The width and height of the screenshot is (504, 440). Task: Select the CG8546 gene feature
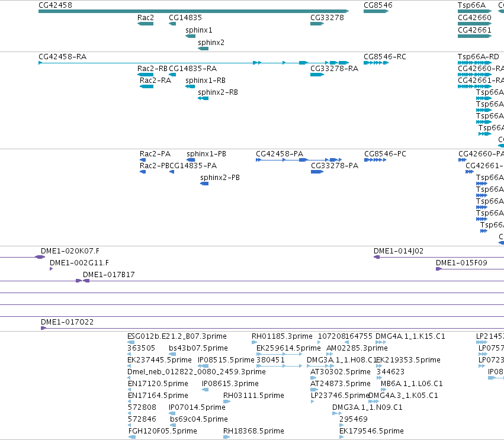376,11
